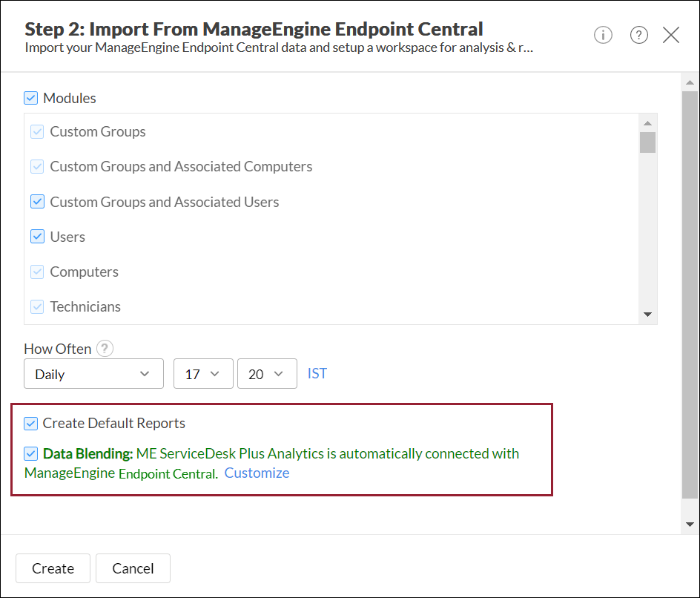Uncheck the Users module checkbox
The height and width of the screenshot is (598, 700).
pyautogui.click(x=38, y=237)
